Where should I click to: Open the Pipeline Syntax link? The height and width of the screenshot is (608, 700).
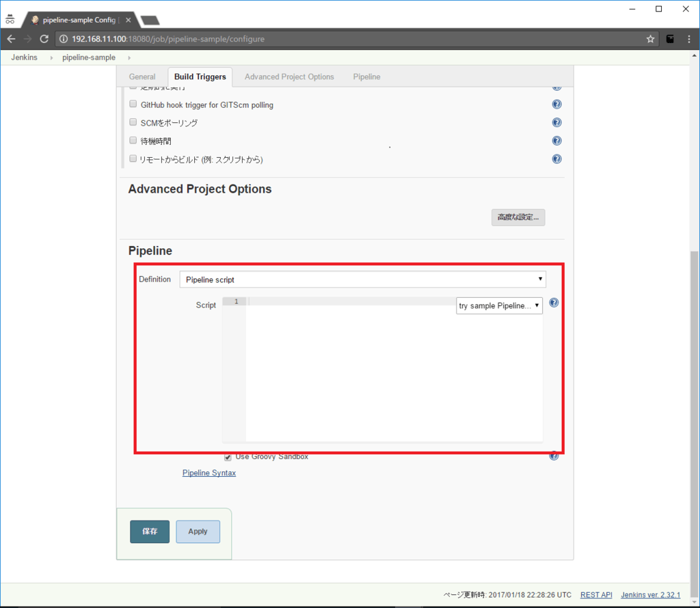(209, 473)
